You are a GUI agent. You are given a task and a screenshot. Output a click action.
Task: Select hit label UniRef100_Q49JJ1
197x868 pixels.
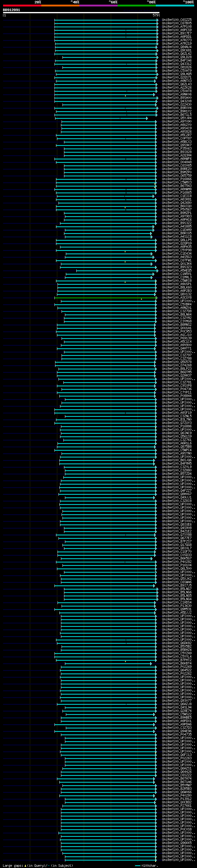click(x=177, y=497)
